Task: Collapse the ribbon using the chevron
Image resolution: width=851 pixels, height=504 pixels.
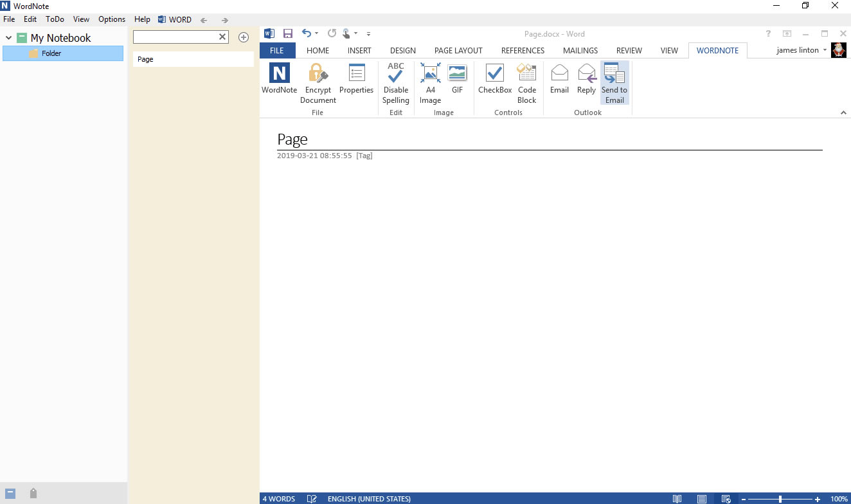Action: point(844,112)
